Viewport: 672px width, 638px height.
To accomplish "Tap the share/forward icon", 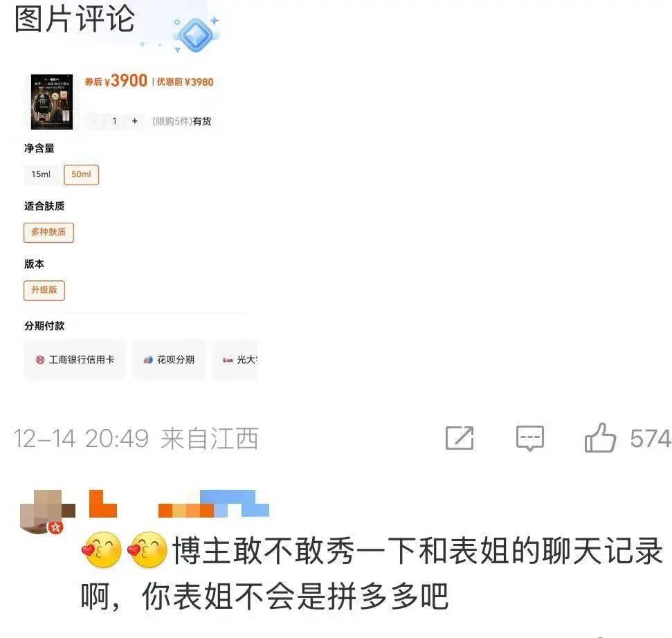I will (x=460, y=438).
